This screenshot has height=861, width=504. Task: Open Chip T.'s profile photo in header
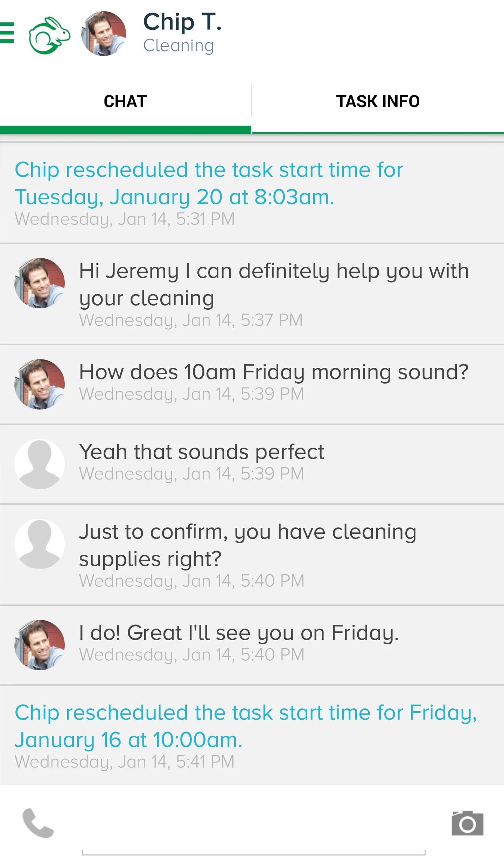(104, 34)
